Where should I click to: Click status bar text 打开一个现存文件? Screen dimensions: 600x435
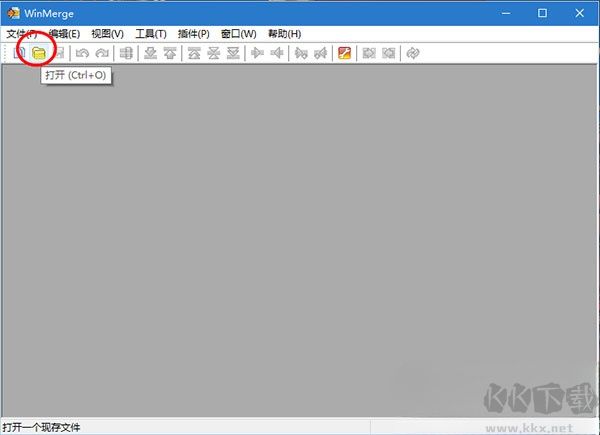(41, 427)
